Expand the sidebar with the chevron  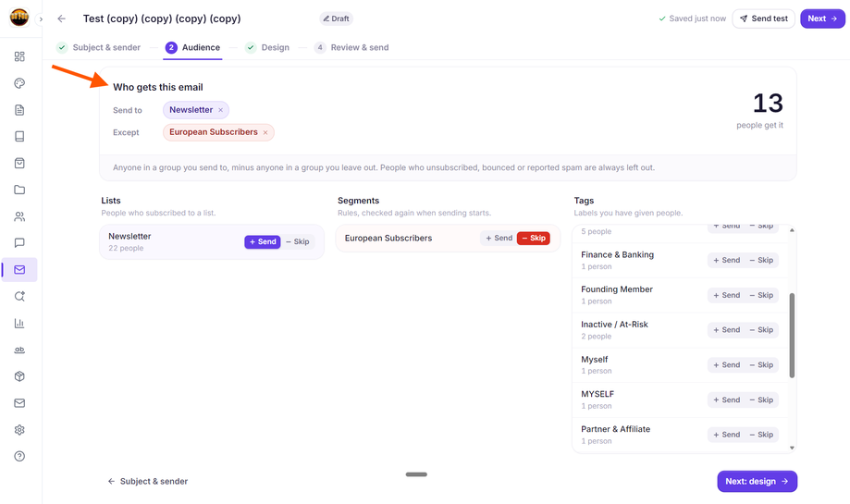pos(41,19)
